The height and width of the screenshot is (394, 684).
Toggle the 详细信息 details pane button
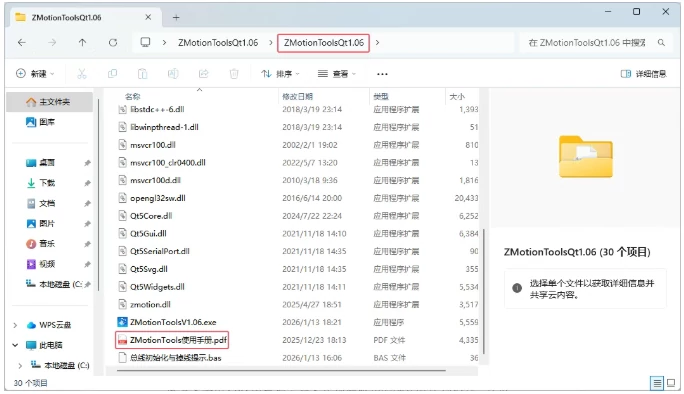(x=644, y=74)
